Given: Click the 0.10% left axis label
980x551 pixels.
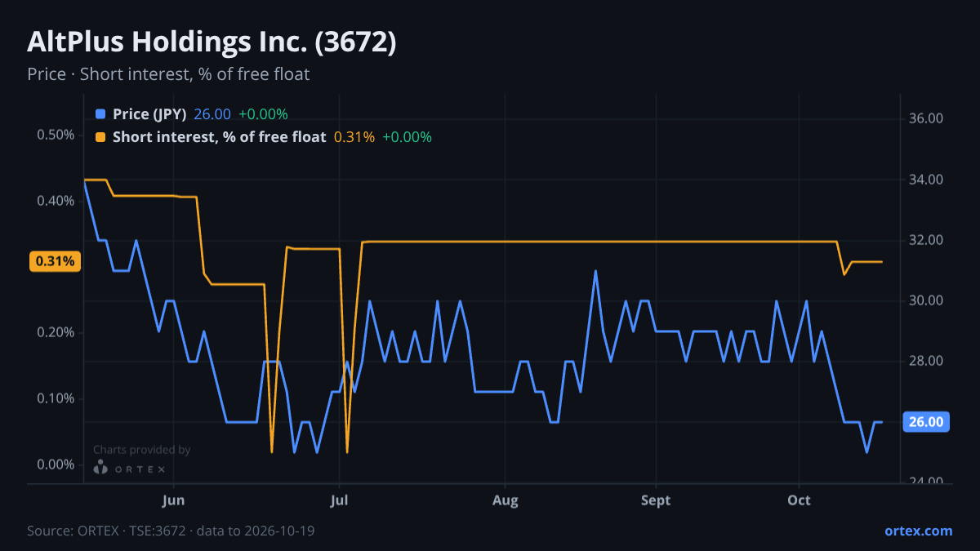Looking at the screenshot, I should point(56,398).
